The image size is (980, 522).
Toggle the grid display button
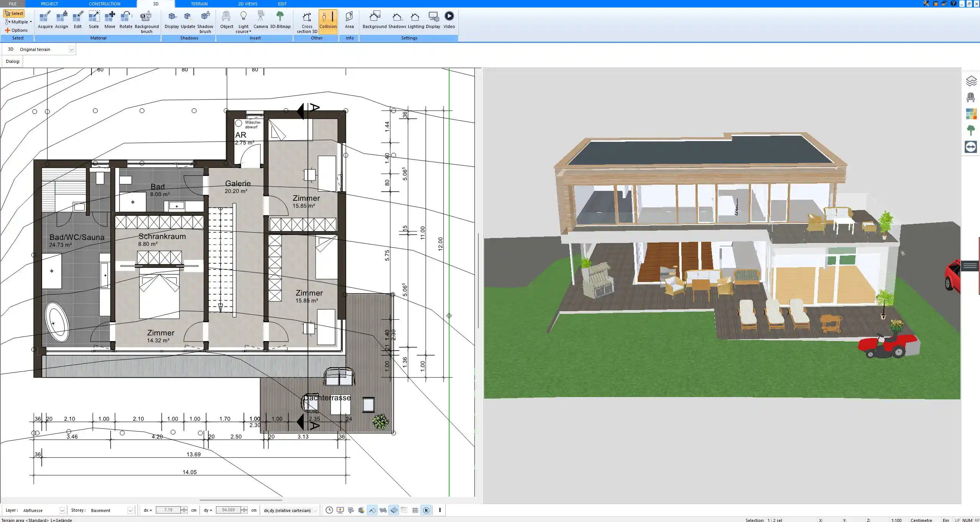coord(415,510)
